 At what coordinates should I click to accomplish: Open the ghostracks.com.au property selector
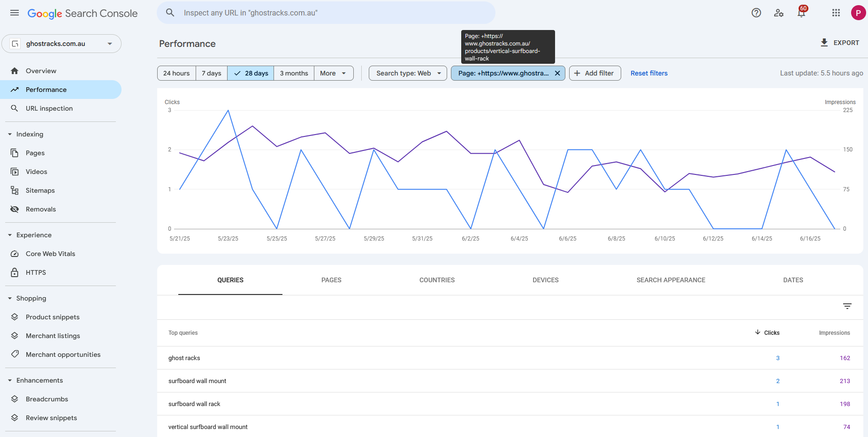coord(61,44)
